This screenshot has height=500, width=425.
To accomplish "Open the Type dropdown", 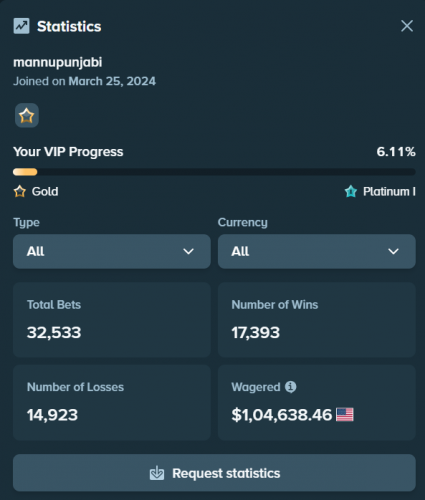I will point(112,251).
